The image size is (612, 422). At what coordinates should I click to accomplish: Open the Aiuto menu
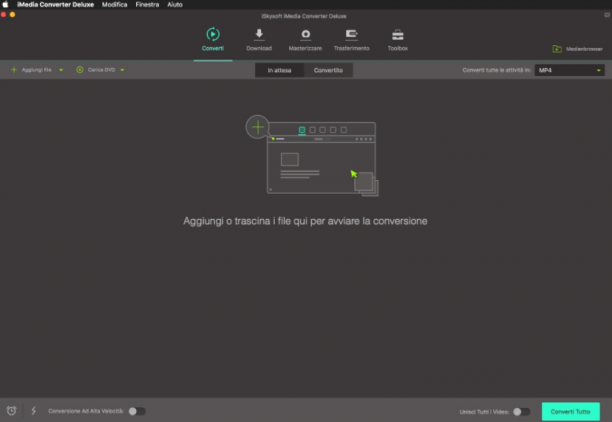point(175,5)
